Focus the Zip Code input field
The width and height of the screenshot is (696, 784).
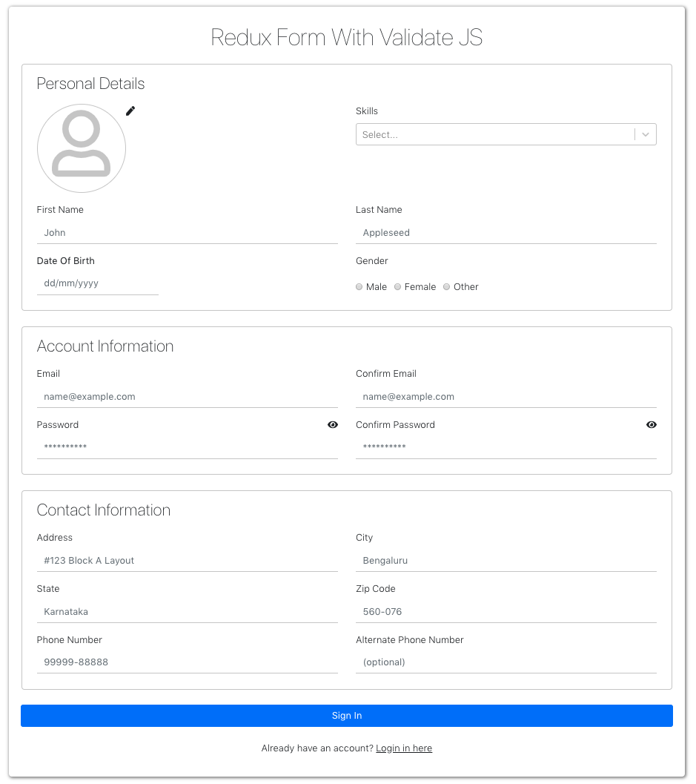tap(506, 612)
